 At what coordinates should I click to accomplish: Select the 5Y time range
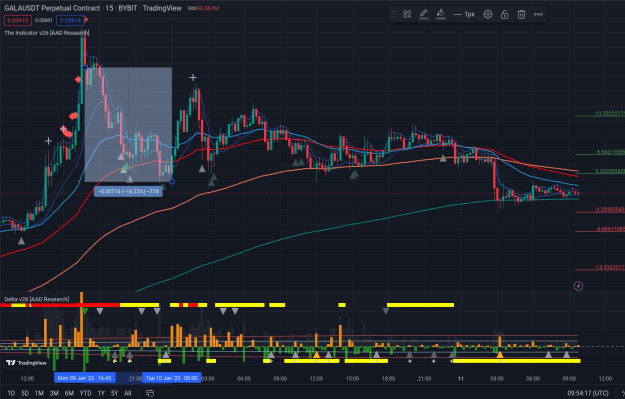(114, 393)
